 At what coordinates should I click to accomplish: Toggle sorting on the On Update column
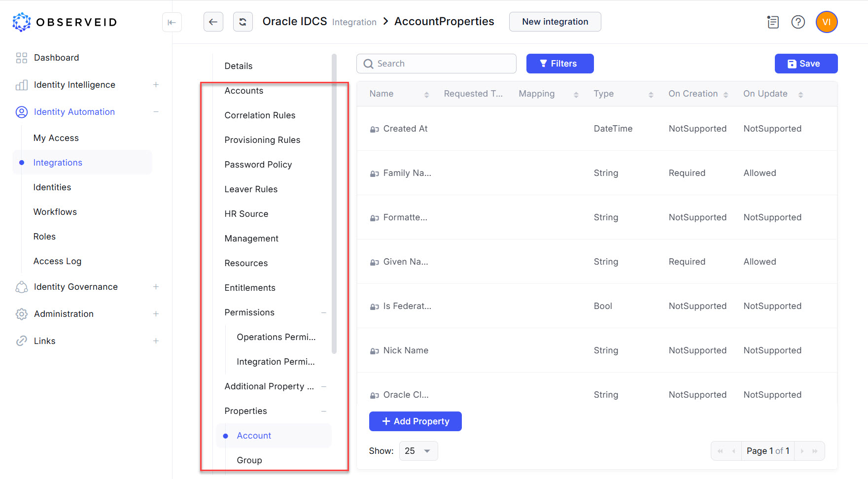(x=800, y=94)
